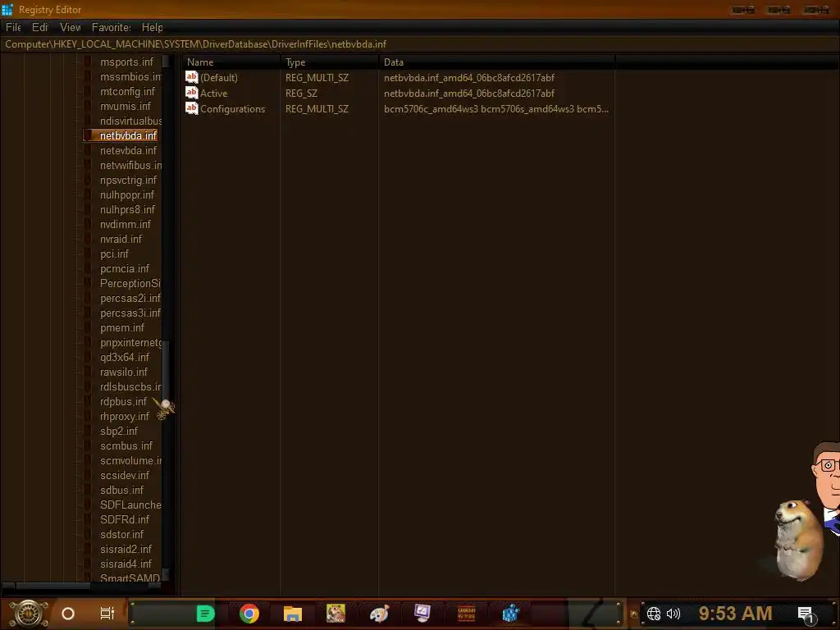The height and width of the screenshot is (630, 840).
Task: Click REG_SZ type of Active value
Action: click(x=301, y=94)
